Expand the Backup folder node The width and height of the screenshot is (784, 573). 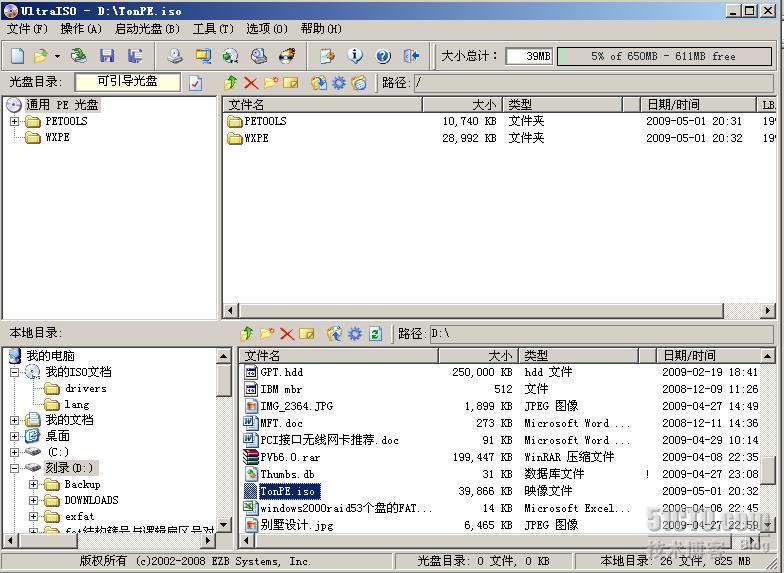click(34, 484)
